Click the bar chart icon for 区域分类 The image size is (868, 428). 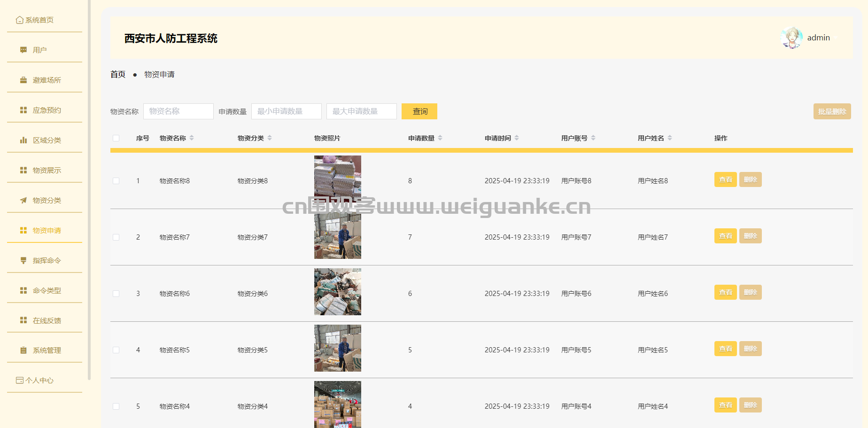click(x=23, y=140)
